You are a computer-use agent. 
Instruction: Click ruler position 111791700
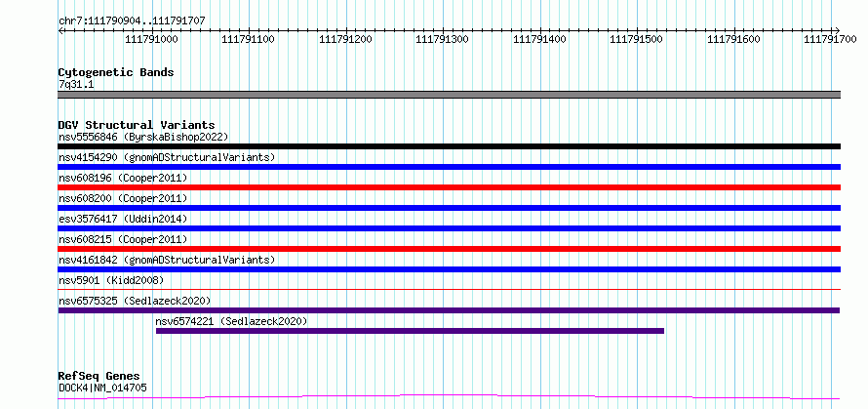[832, 39]
